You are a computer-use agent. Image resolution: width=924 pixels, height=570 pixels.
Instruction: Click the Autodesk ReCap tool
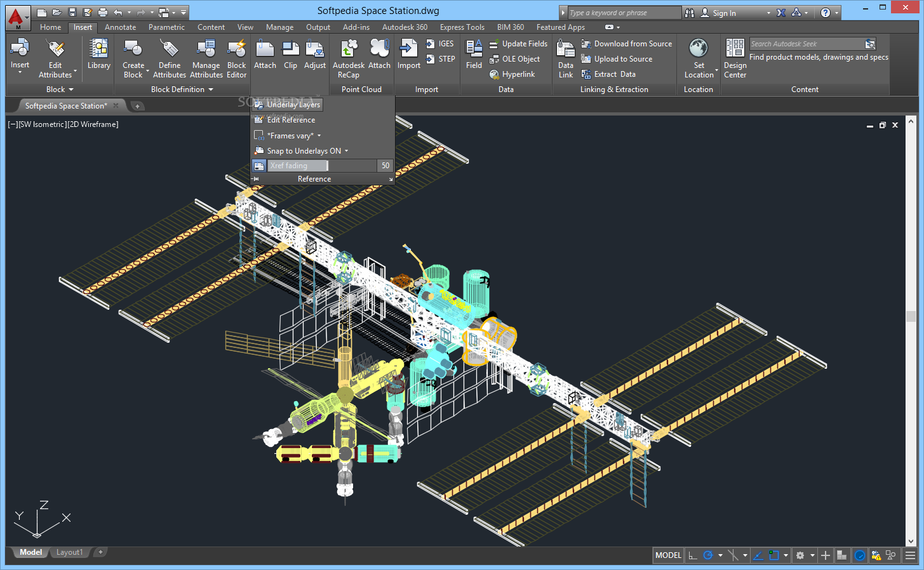pos(349,58)
